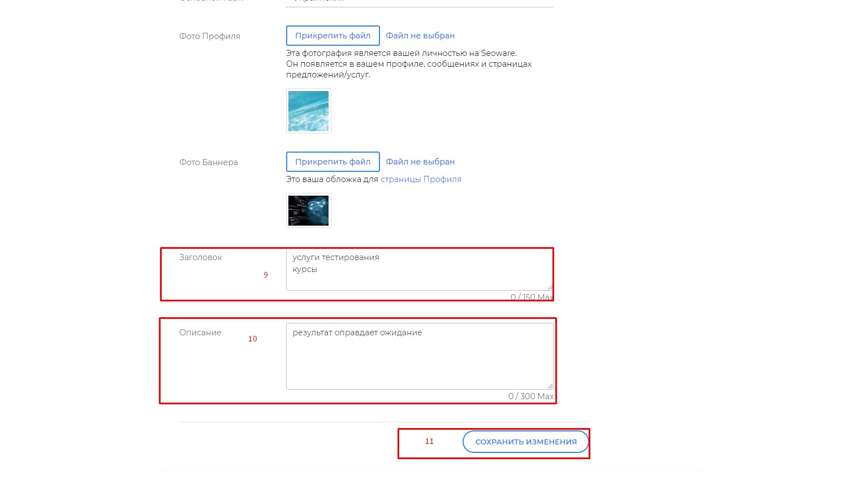Grab the Заголовок text area resize handle

tap(550, 287)
